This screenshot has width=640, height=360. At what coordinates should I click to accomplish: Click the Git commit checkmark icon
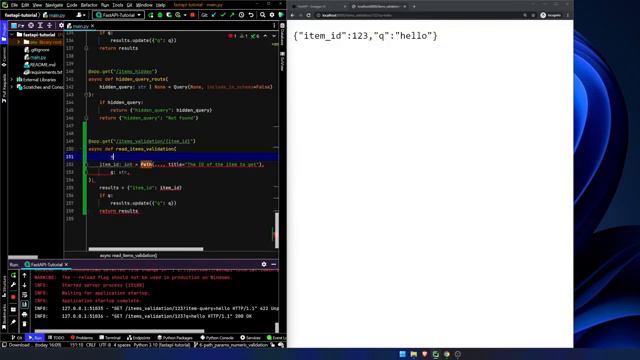[223, 15]
